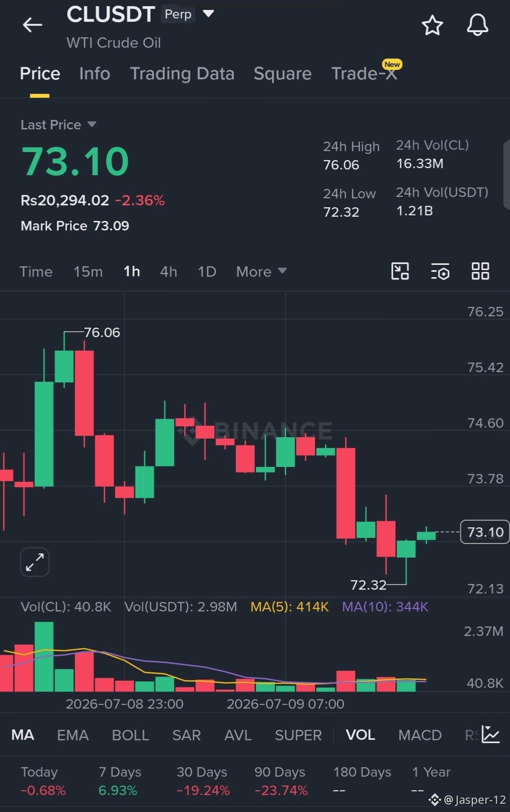The image size is (510, 812).
Task: Toggle the MA indicator
Action: 23,735
